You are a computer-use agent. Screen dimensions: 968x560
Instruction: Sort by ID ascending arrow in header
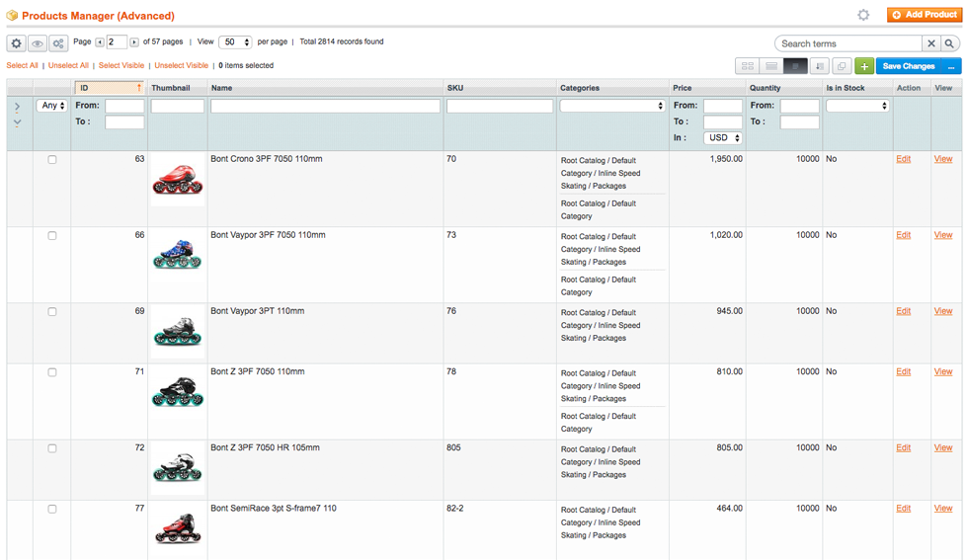click(x=139, y=88)
